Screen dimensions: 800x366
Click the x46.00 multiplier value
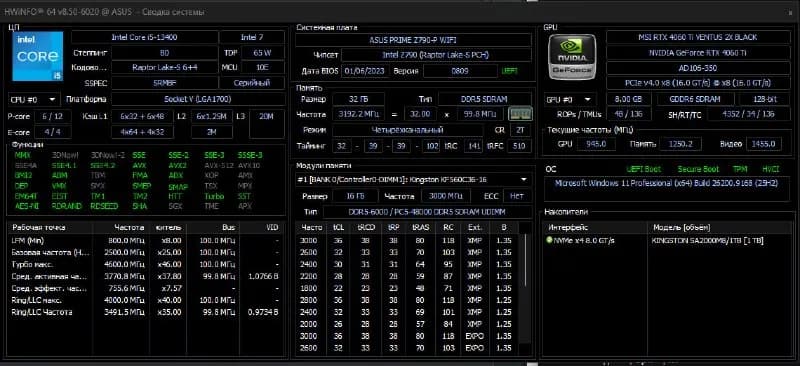(x=168, y=264)
